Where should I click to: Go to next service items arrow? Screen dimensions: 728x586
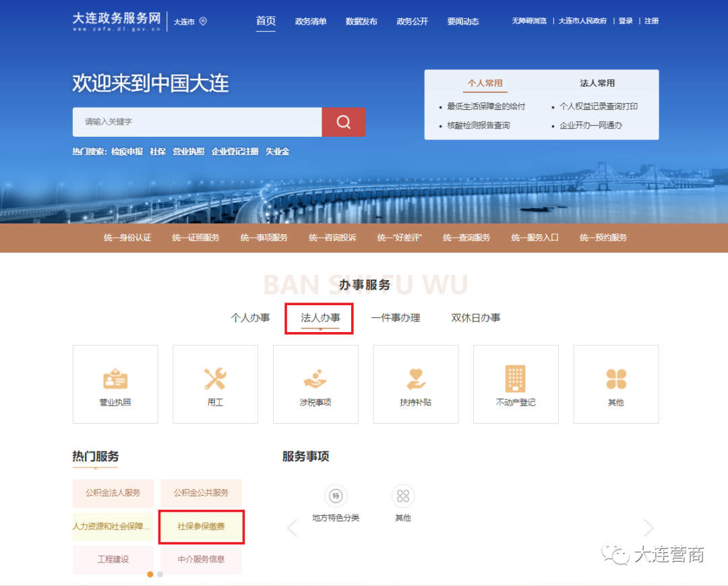point(648,527)
